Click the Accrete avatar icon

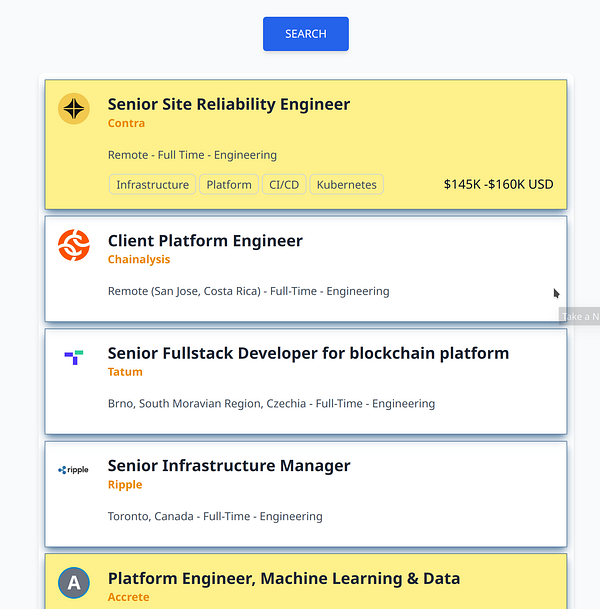pyautogui.click(x=74, y=582)
